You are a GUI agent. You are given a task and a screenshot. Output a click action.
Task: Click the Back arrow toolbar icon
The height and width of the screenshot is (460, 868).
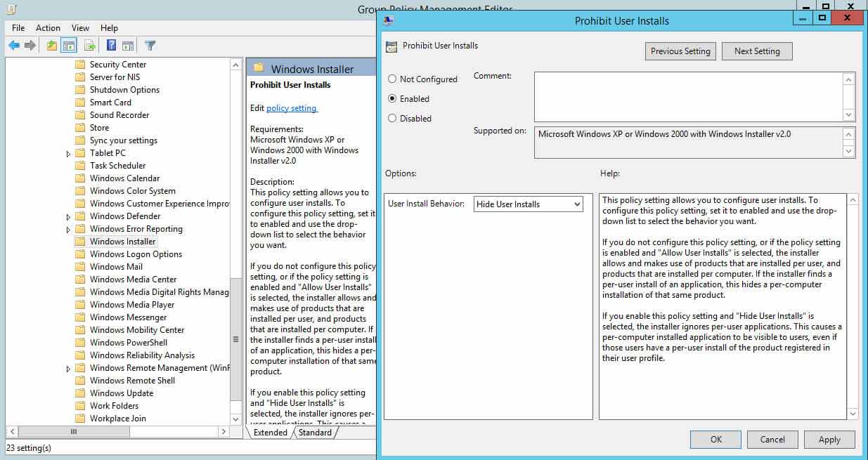(x=14, y=46)
